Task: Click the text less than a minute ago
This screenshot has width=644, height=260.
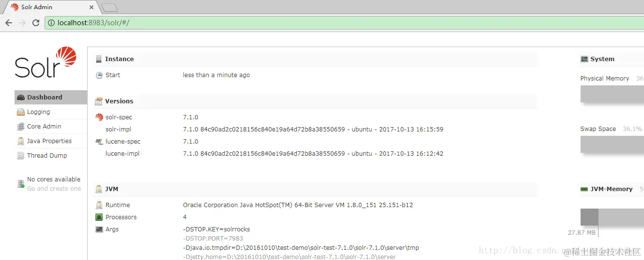Action: 216,75
